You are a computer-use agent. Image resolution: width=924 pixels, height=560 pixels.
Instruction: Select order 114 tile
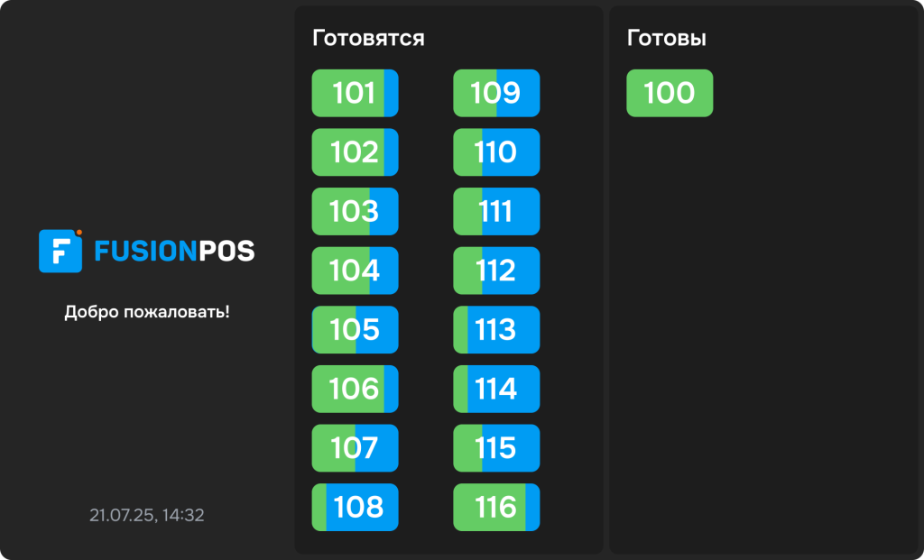pos(495,389)
